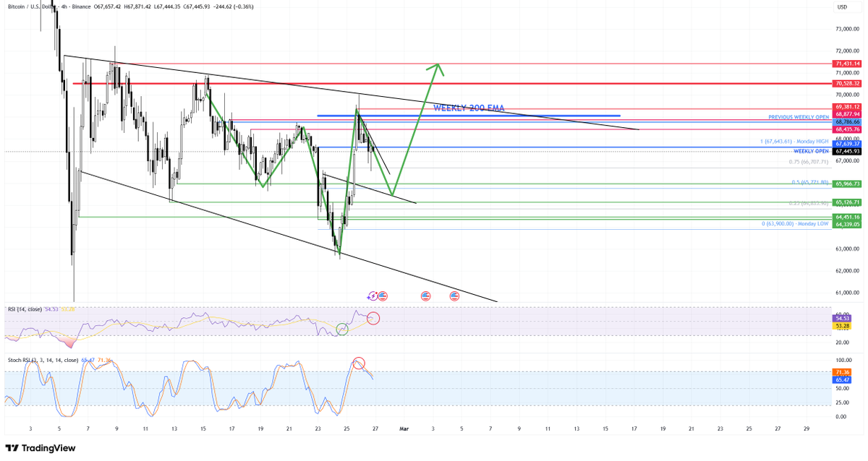Click the Mar date label on the time axis
868x461 pixels.
pyautogui.click(x=404, y=428)
